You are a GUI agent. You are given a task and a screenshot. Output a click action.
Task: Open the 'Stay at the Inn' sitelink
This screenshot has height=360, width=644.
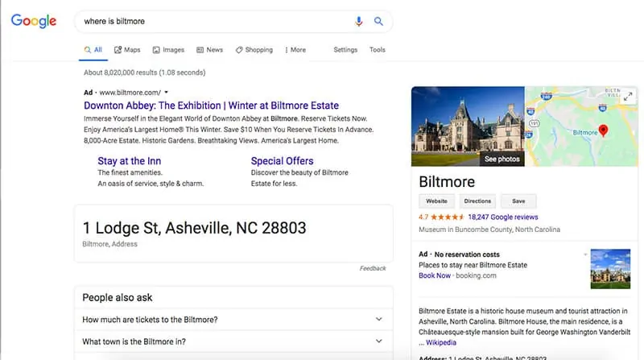[x=130, y=161]
